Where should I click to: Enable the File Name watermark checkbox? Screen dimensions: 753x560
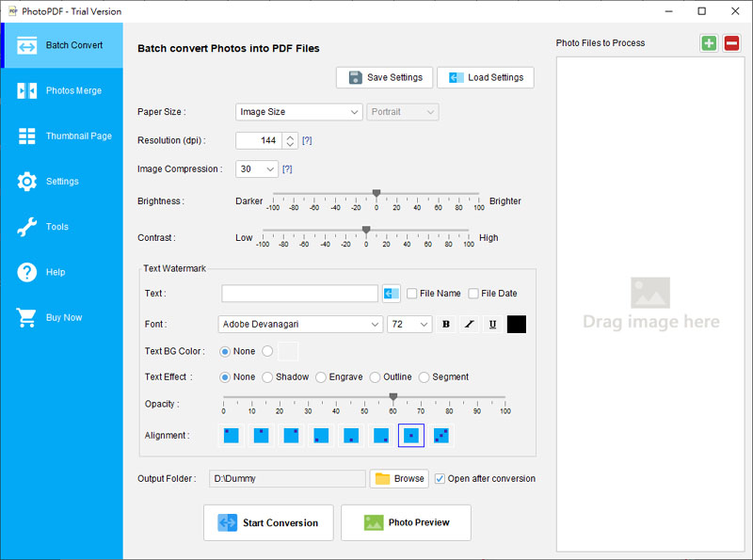tap(411, 294)
